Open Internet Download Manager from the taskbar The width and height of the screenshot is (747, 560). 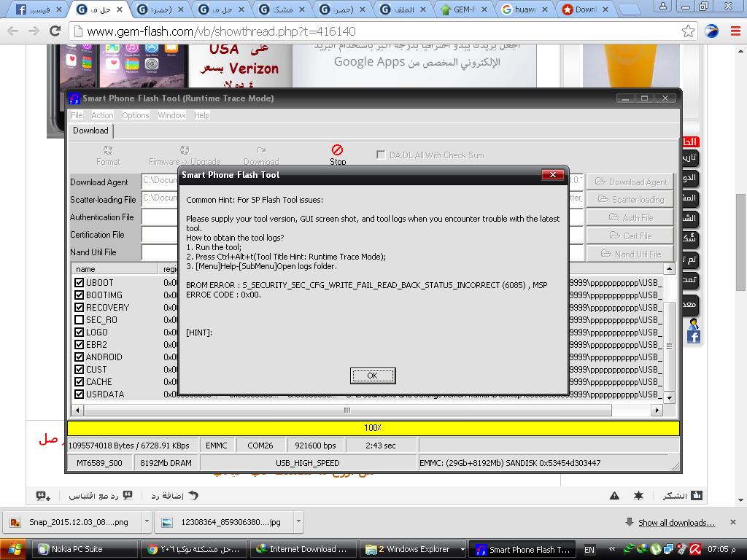tap(303, 549)
